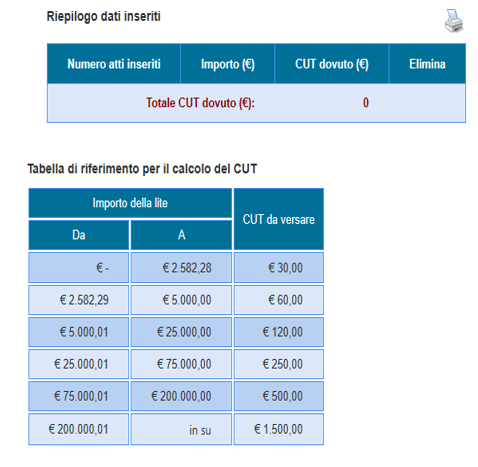Click the printer icon to print summary
The image size is (478, 467).
click(x=454, y=21)
